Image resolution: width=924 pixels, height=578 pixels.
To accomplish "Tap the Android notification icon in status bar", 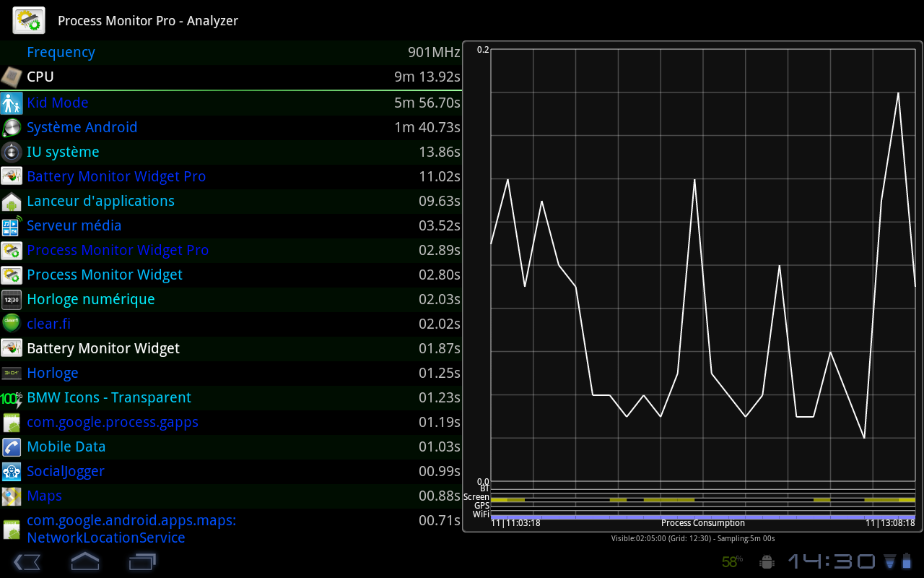I will click(767, 561).
